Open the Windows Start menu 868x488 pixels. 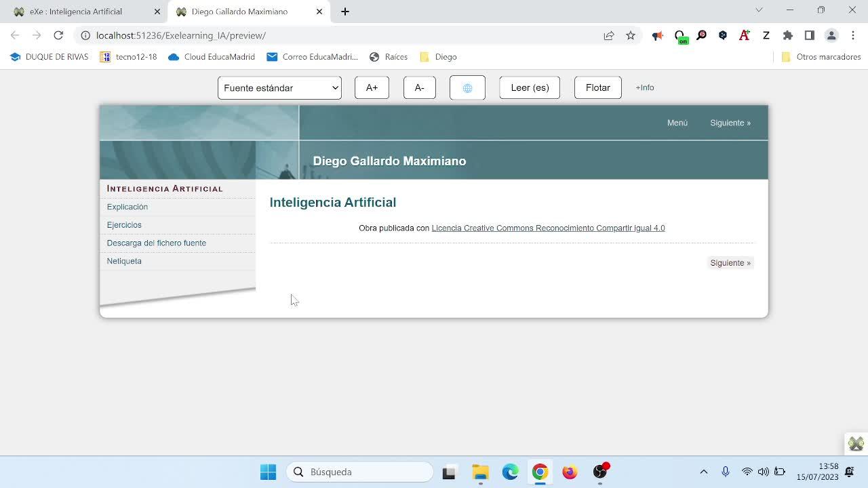(x=269, y=472)
